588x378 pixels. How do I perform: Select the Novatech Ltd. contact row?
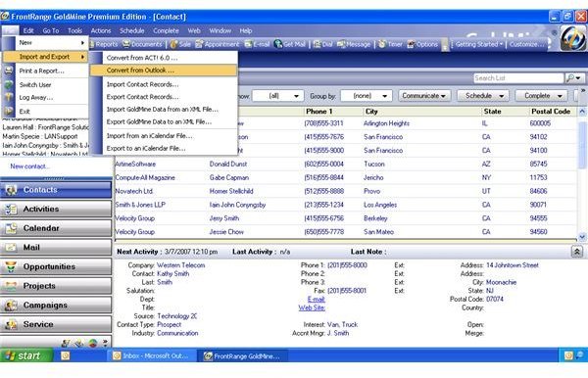click(345, 191)
